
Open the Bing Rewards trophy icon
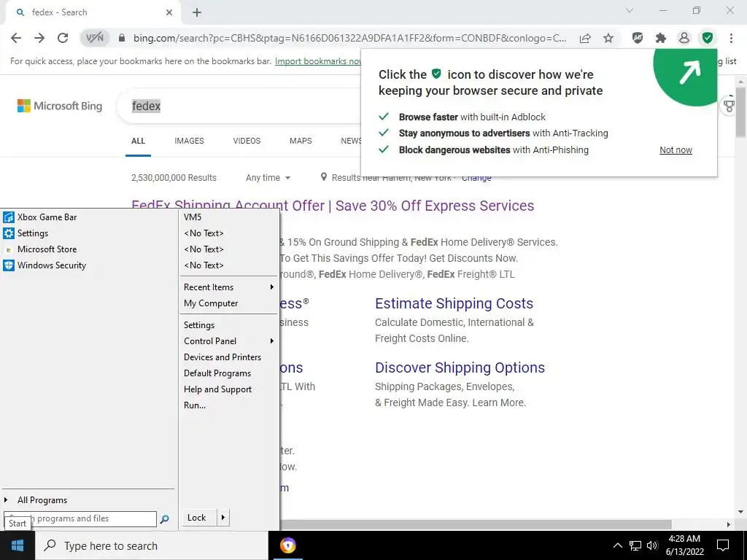click(x=729, y=106)
